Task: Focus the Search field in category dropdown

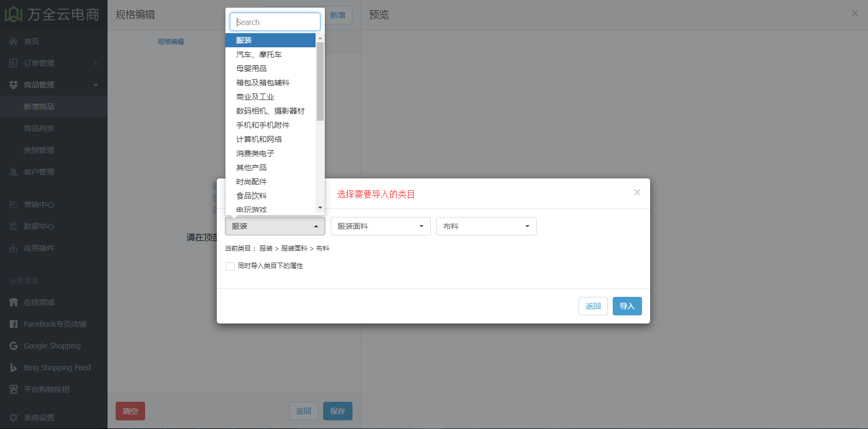Action: [x=275, y=22]
